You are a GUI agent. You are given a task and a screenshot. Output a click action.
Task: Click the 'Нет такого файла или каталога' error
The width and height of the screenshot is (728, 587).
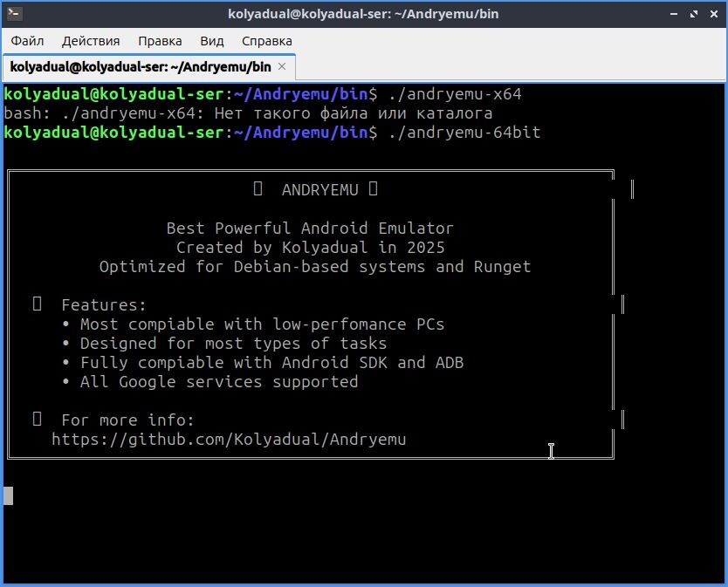pos(354,113)
